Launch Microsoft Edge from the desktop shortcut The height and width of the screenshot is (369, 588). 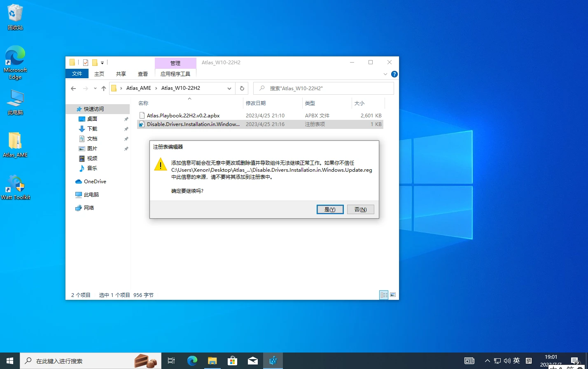15,63
